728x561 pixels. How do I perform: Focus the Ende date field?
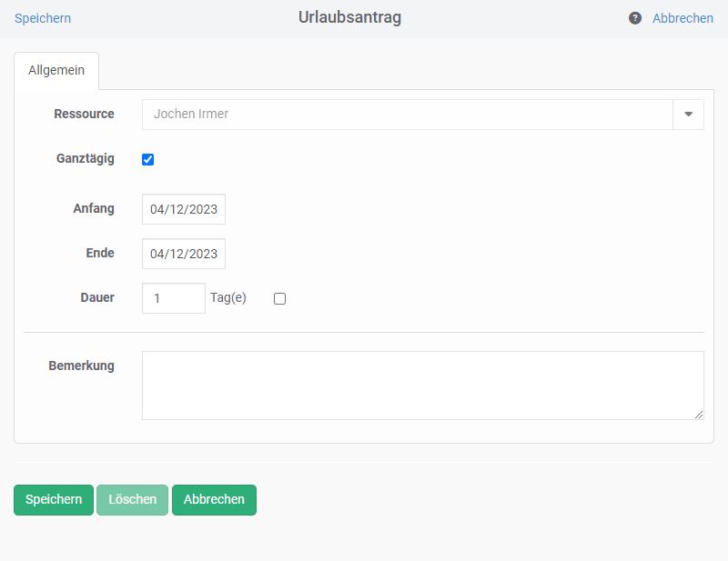[x=184, y=254]
